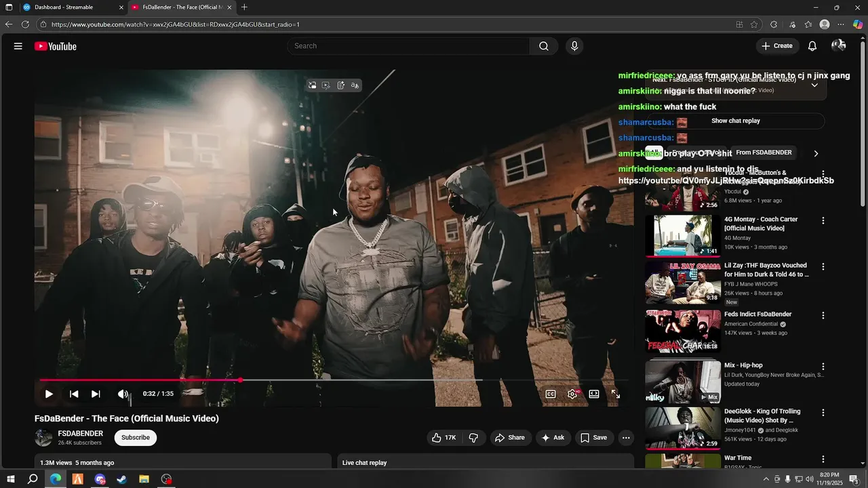
Task: Click the video summary overlay icon
Action: (340, 85)
